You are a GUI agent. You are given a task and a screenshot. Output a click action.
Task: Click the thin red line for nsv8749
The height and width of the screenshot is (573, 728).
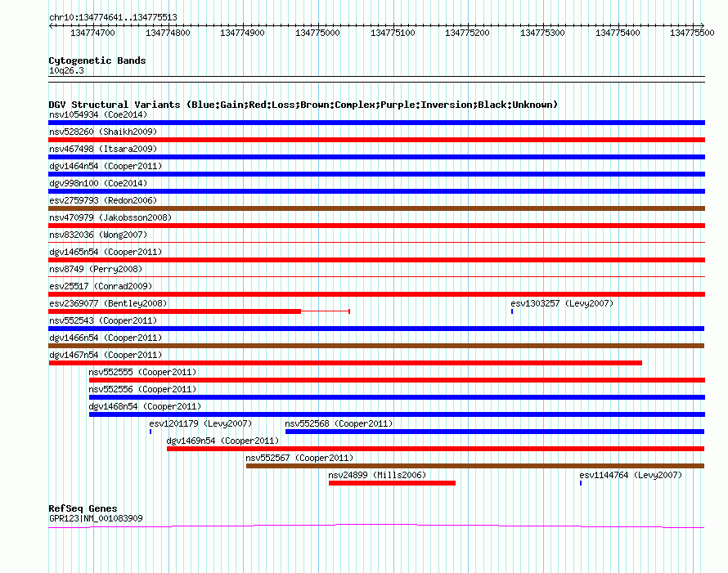coord(376,276)
